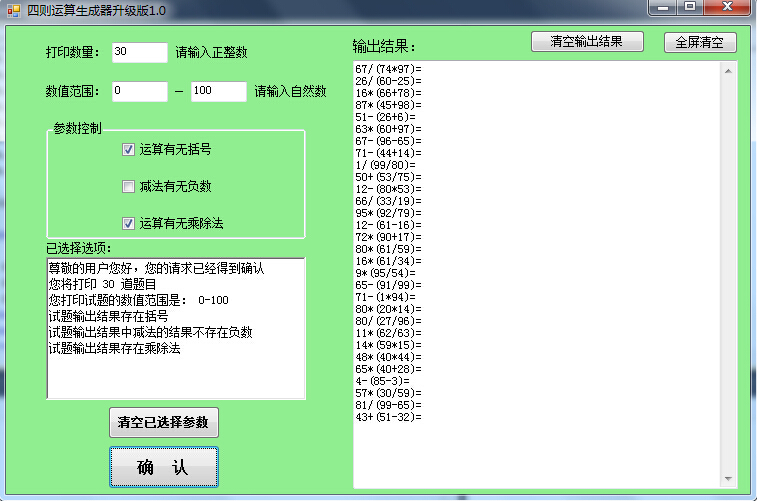
Task: Click the output scrollbar down arrow
Action: 728,479
